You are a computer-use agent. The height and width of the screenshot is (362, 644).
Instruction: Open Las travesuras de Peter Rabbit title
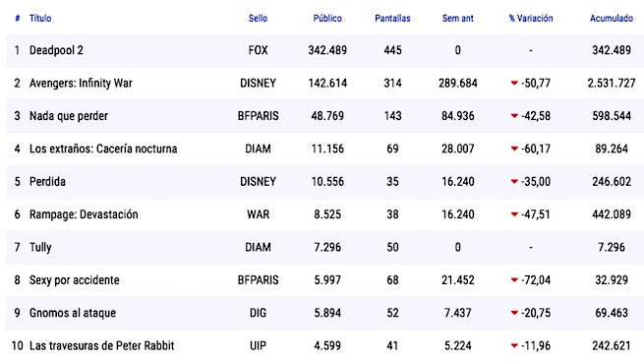pyautogui.click(x=102, y=346)
